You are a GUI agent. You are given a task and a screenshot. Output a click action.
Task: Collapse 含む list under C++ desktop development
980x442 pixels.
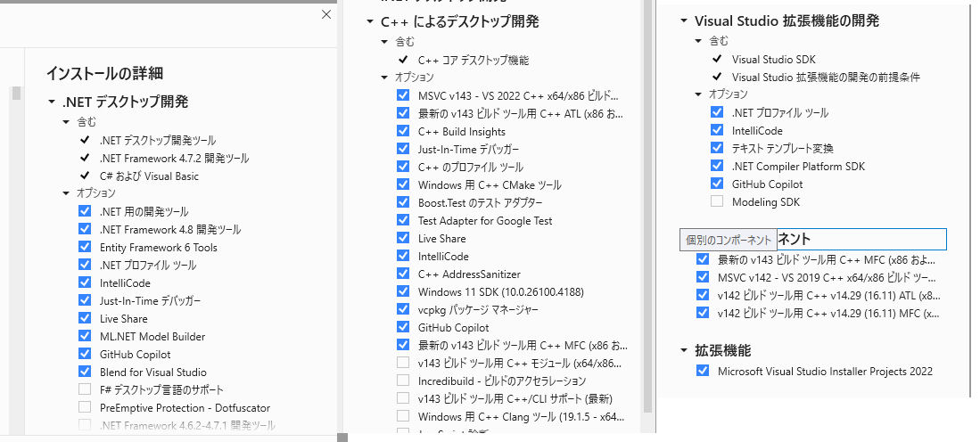pyautogui.click(x=384, y=42)
